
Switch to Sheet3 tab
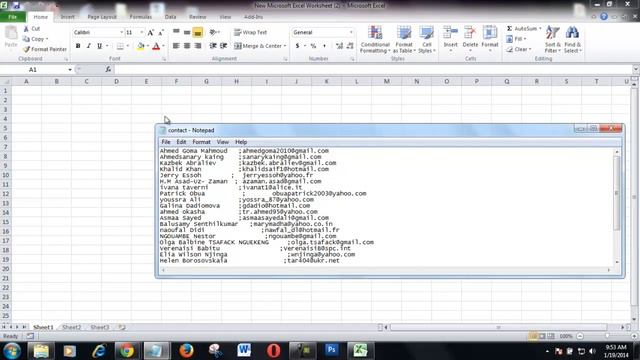[x=100, y=327]
